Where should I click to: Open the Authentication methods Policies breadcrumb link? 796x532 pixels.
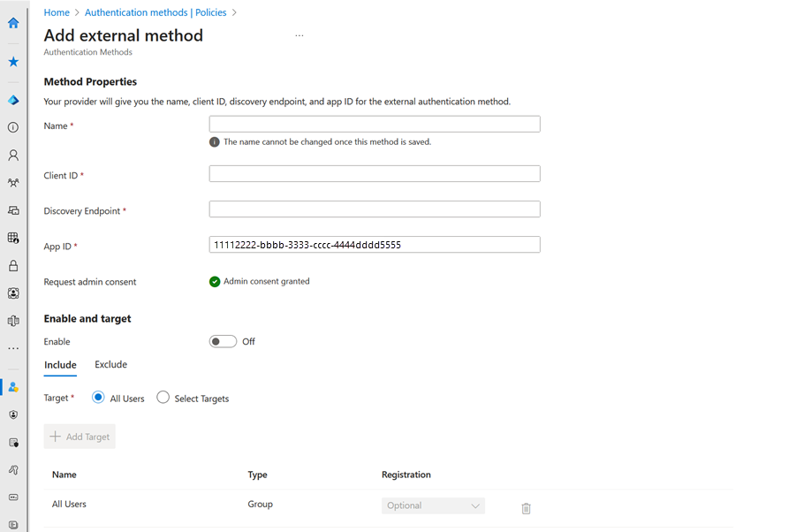click(x=155, y=12)
